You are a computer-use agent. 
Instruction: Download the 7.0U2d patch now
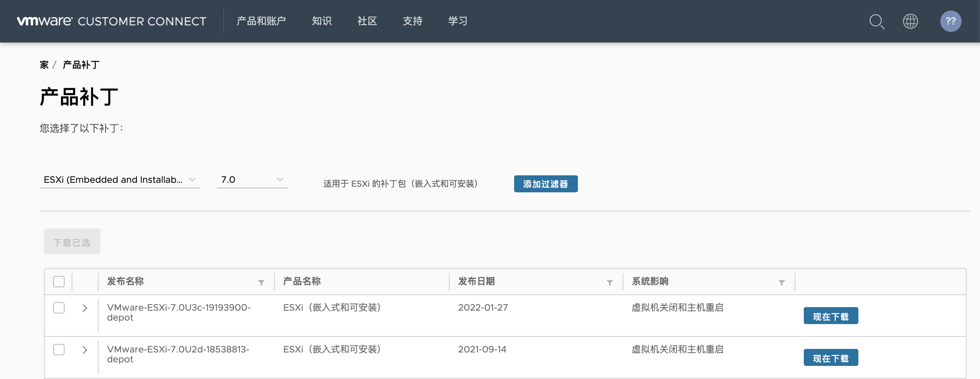830,358
